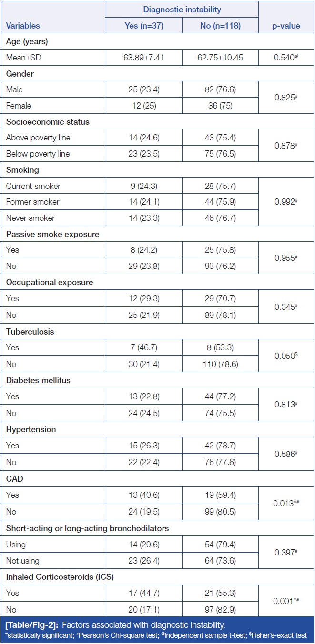
Task: Click the Variables column header
Action: pyautogui.click(x=23, y=26)
